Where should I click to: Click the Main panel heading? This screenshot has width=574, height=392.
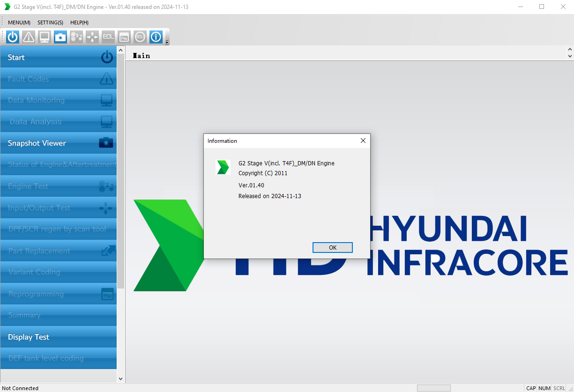[142, 56]
